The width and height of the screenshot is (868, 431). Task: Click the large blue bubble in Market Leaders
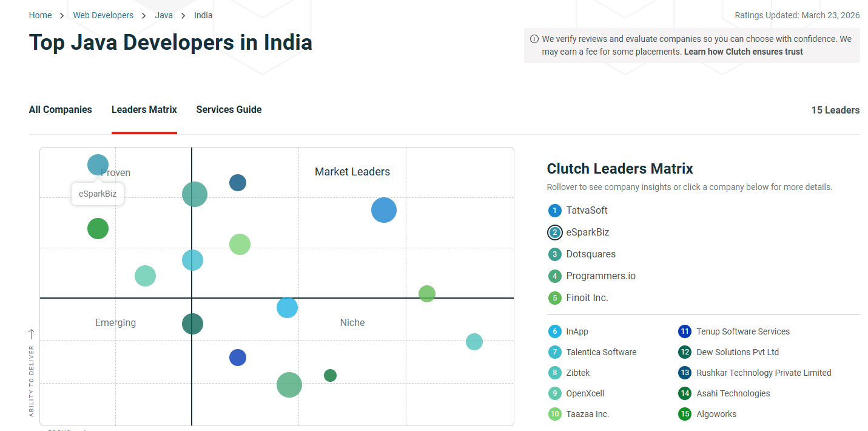click(x=383, y=209)
